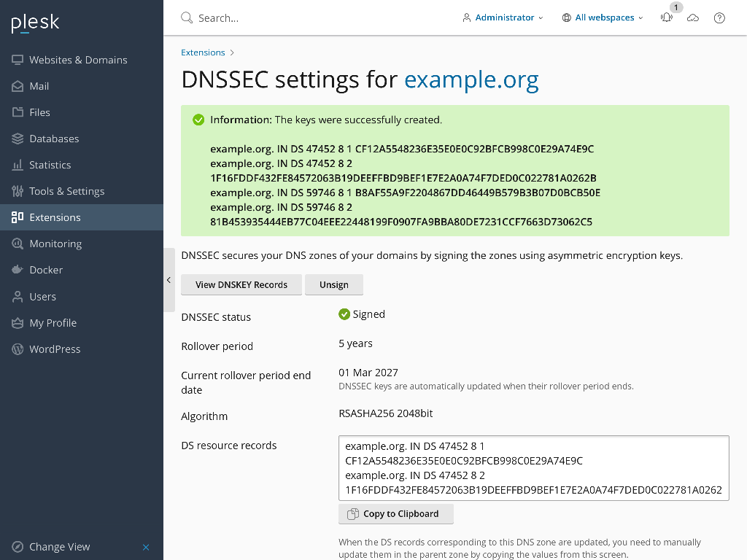
Task: Click the Extensions breadcrumb
Action: pos(203,52)
